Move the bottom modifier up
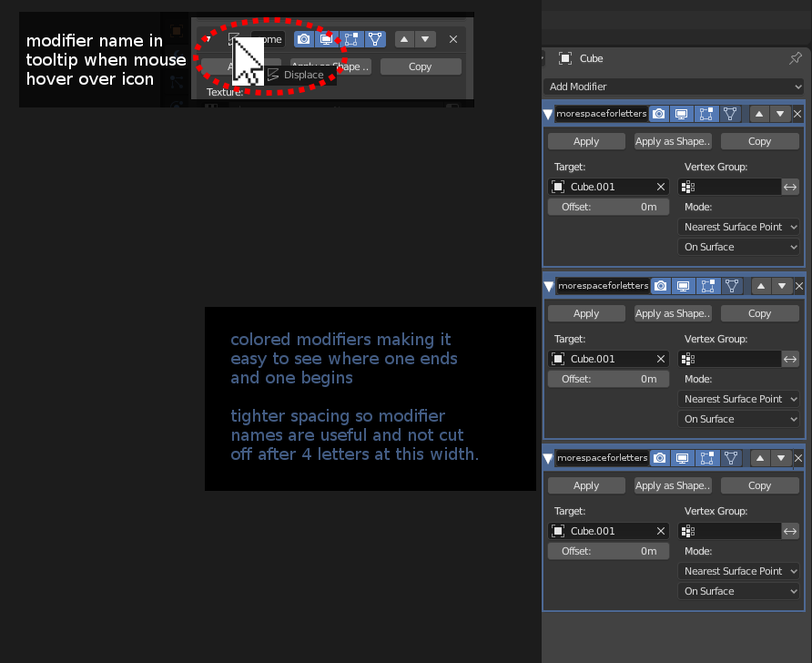The image size is (812, 663). click(x=760, y=458)
